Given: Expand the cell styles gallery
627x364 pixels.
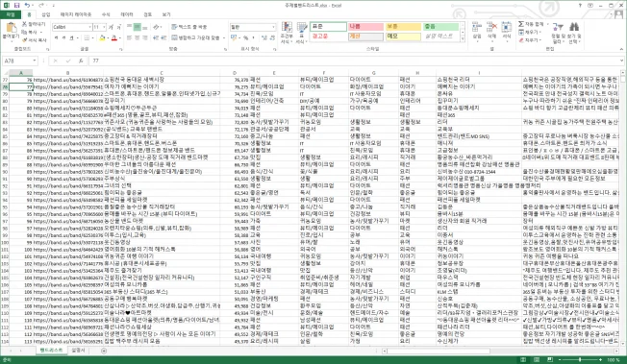Looking at the screenshot, I should (x=463, y=39).
